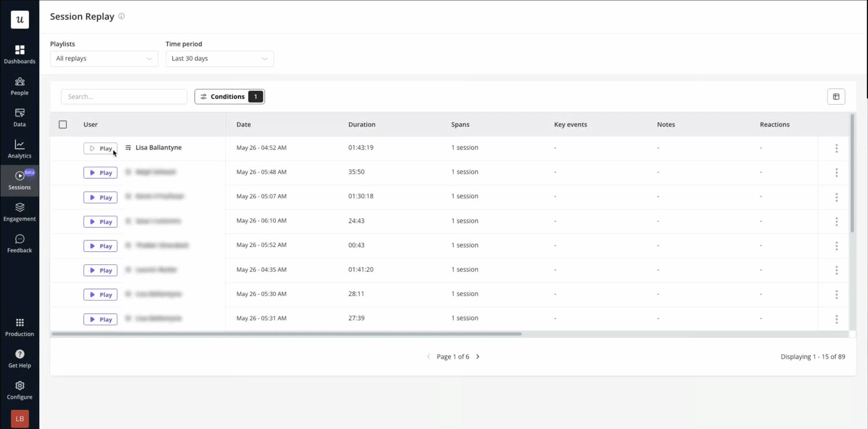Click the Userpilot logo icon
Image resolution: width=868 pixels, height=429 pixels.
pyautogui.click(x=20, y=20)
